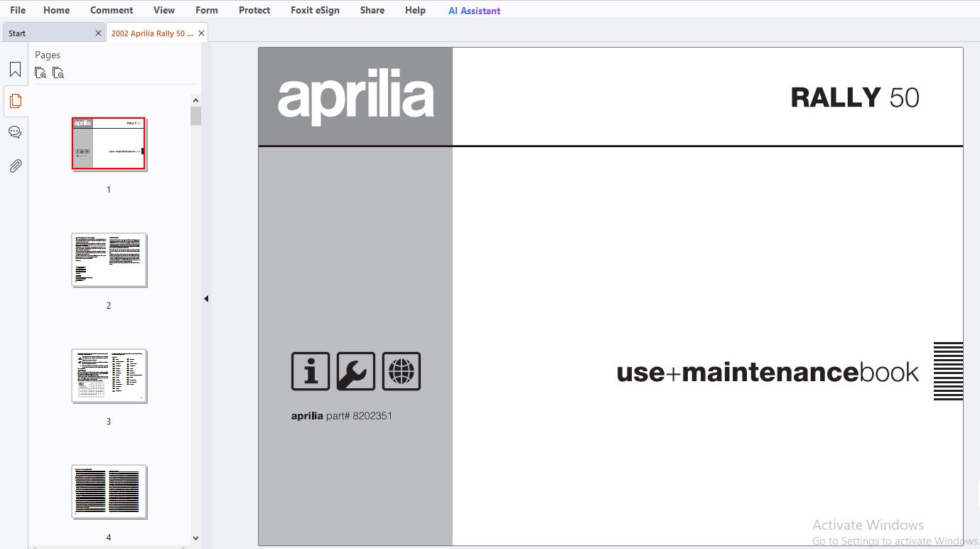Click page number label '2' under thumbnail
The height and width of the screenshot is (549, 980).
[109, 306]
